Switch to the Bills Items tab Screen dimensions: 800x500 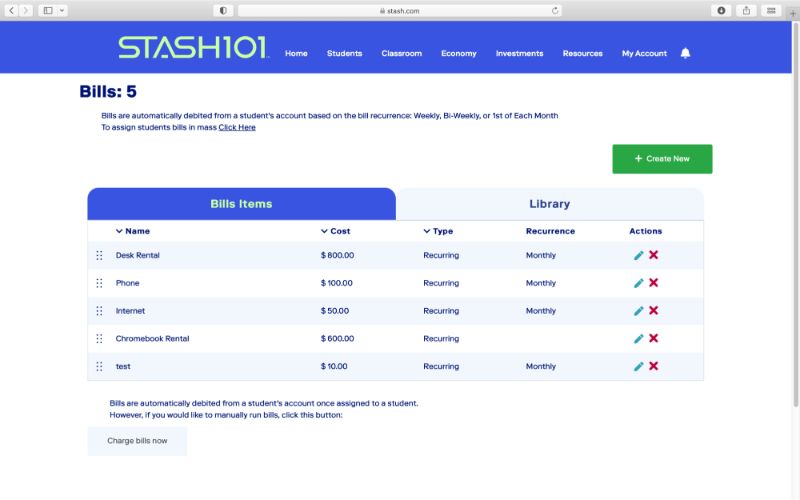tap(241, 204)
